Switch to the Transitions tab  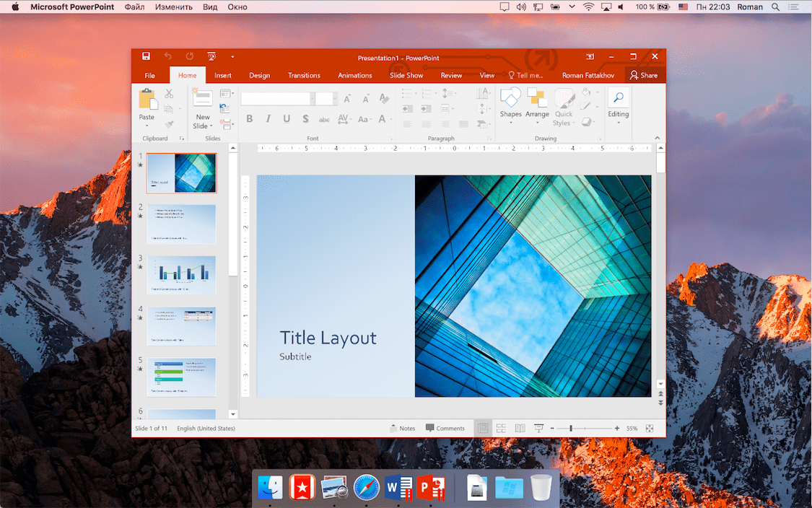point(304,75)
